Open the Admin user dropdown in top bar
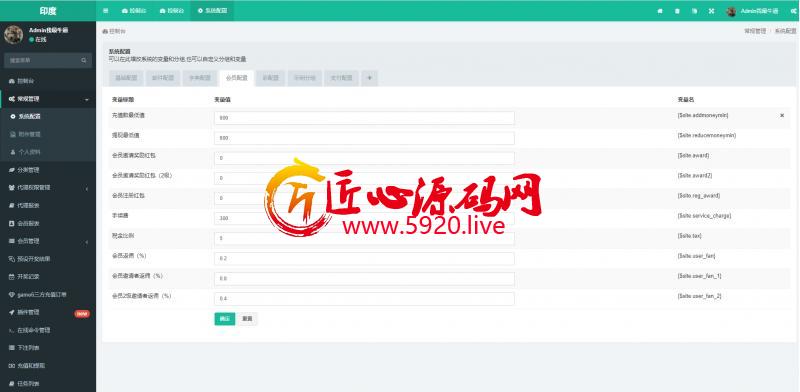This screenshot has width=800, height=392. pyautogui.click(x=752, y=11)
